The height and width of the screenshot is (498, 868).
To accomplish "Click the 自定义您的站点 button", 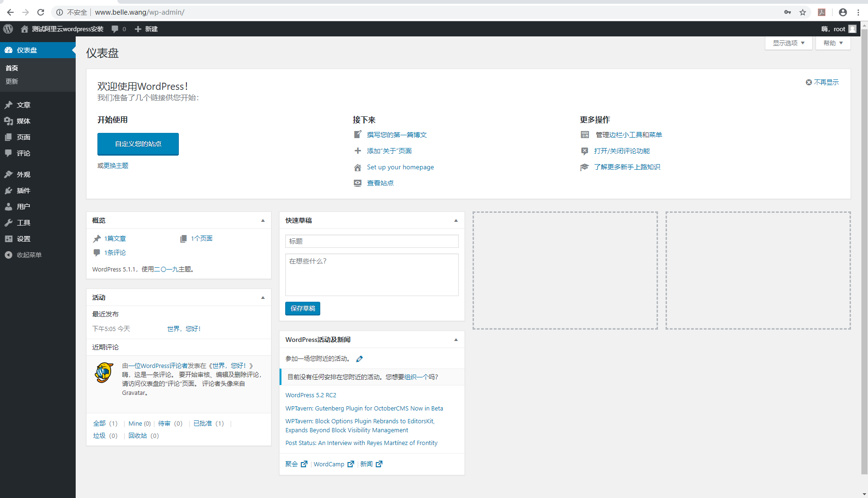I will pyautogui.click(x=138, y=144).
